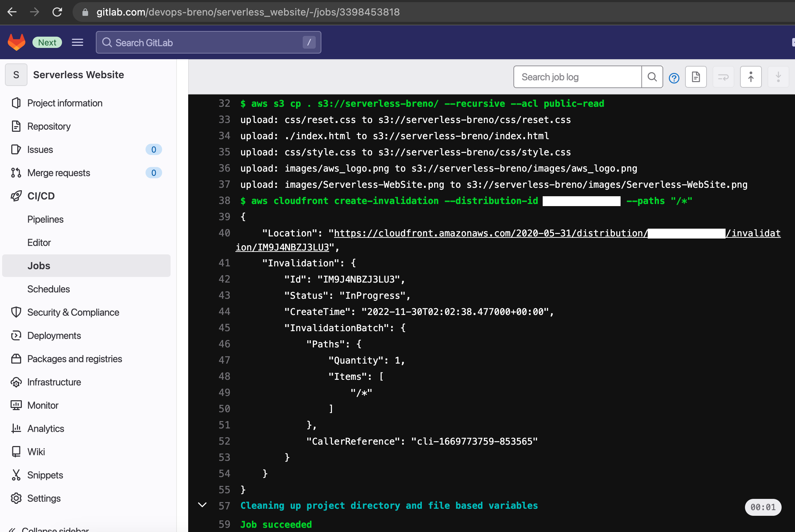Go back with browser back arrow
Image resolution: width=795 pixels, height=532 pixels.
click(x=12, y=12)
